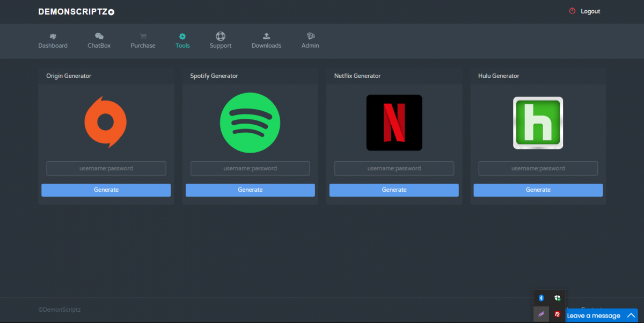This screenshot has height=323, width=644.
Task: Expand the Leave a message chat widget
Action: pos(601,315)
